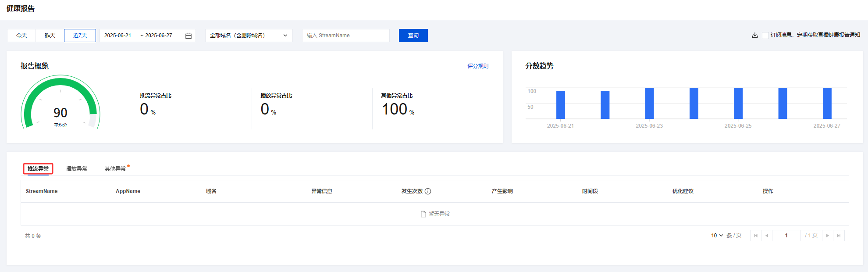Open the 评分规则 link
The width and height of the screenshot is (868, 272).
click(x=477, y=66)
